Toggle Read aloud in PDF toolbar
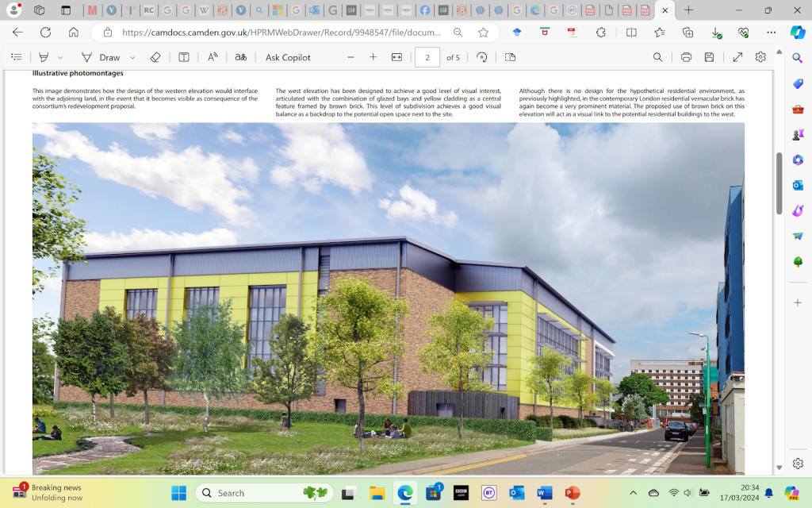Screen dimensions: 812x508 point(213,57)
